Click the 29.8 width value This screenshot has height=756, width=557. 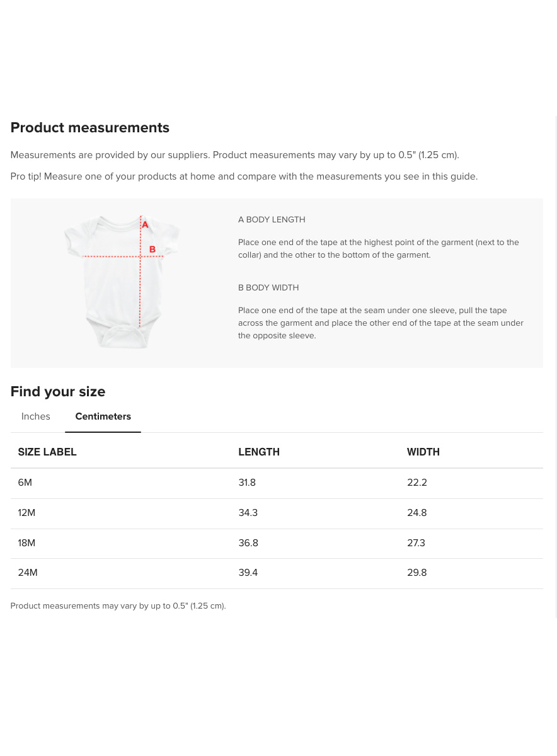point(417,573)
